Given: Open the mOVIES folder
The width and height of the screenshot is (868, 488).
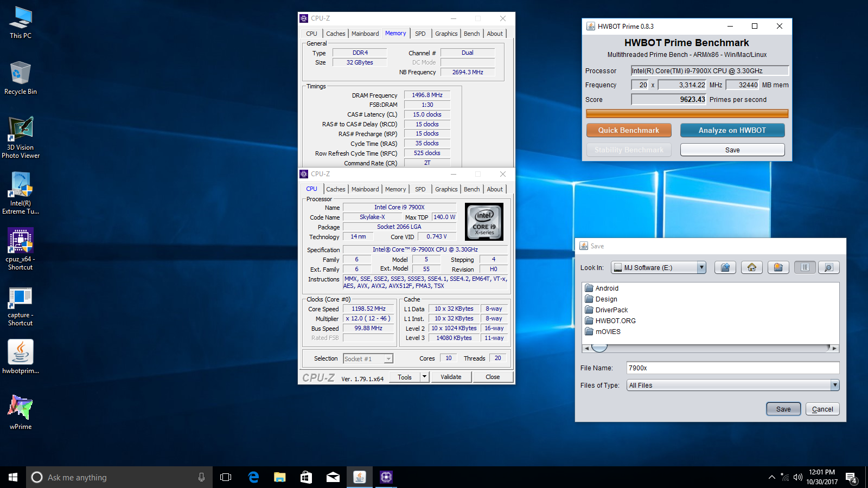Looking at the screenshot, I should point(603,332).
